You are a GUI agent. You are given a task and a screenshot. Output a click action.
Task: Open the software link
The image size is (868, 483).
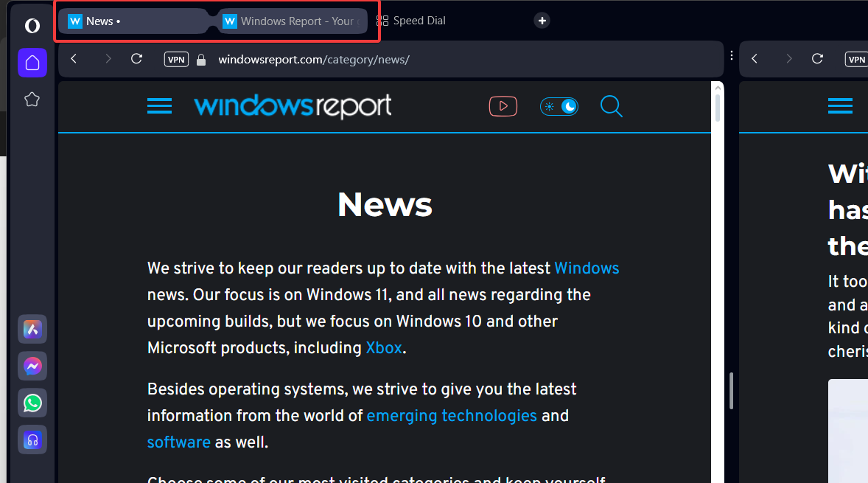179,442
